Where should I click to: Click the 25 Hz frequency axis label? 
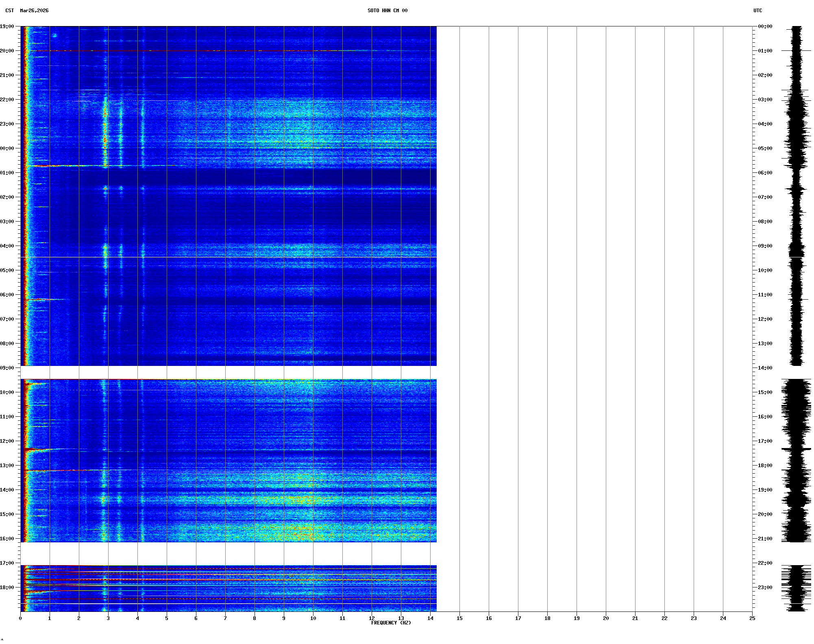752,618
